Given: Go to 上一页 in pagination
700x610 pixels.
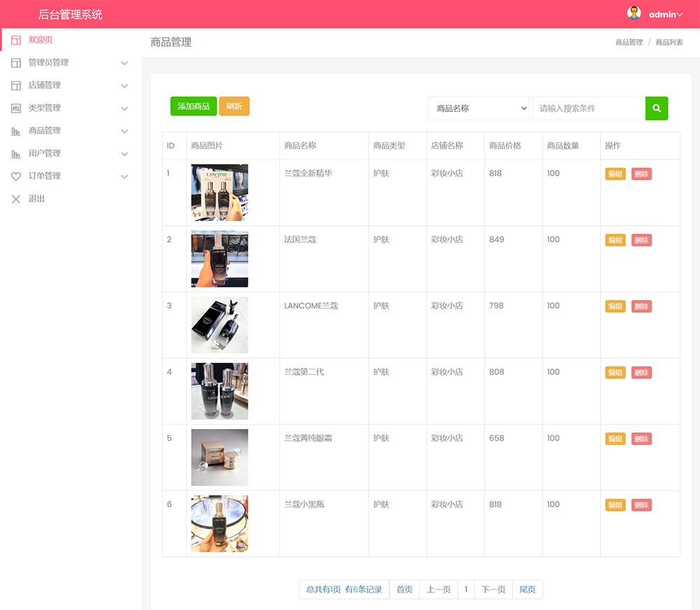Looking at the screenshot, I should [438, 590].
